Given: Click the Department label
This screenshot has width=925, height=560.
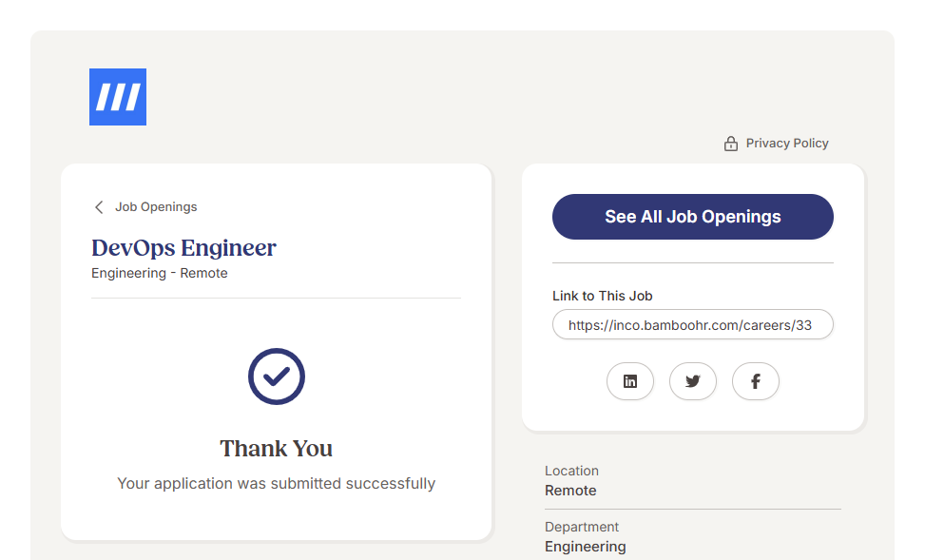Looking at the screenshot, I should tap(582, 527).
